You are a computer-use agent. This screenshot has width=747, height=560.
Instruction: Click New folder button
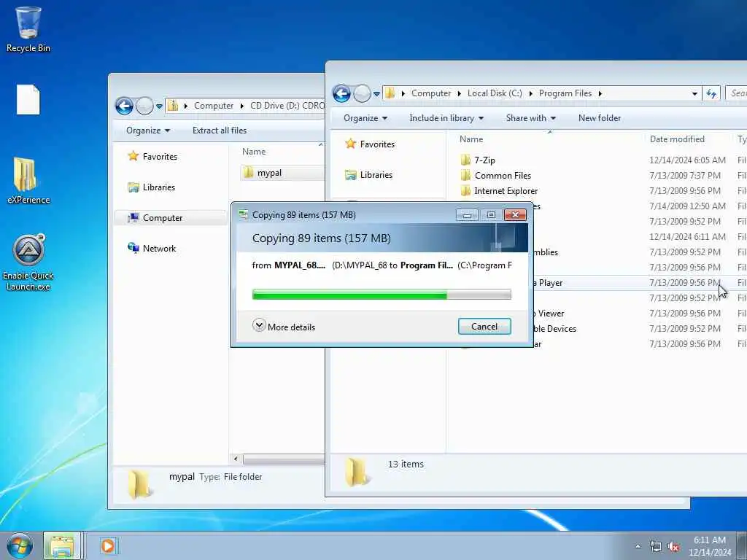[600, 118]
